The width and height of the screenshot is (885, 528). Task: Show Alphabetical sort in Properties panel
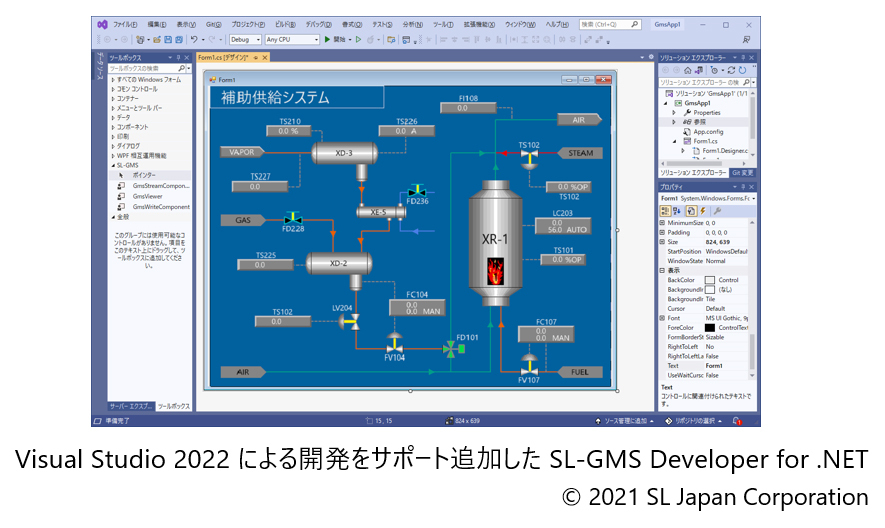click(677, 211)
